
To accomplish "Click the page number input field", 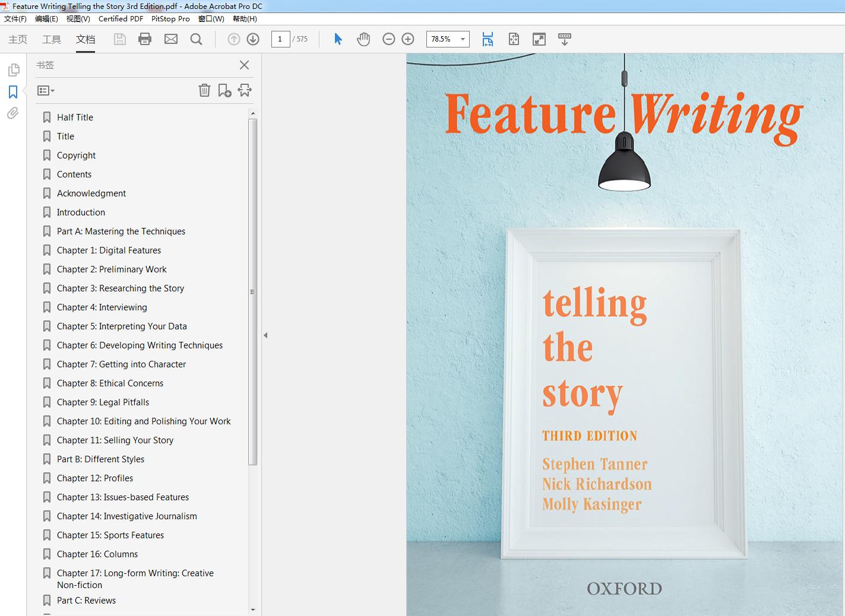I will coord(280,39).
